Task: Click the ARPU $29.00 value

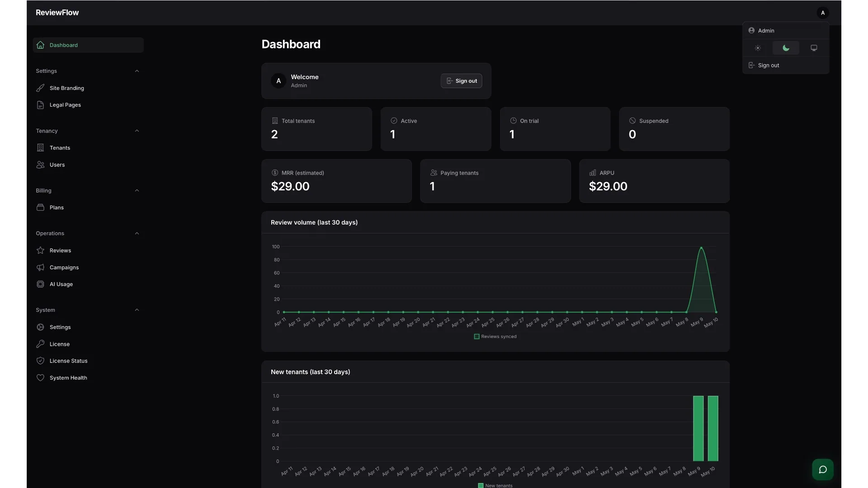Action: (x=608, y=186)
